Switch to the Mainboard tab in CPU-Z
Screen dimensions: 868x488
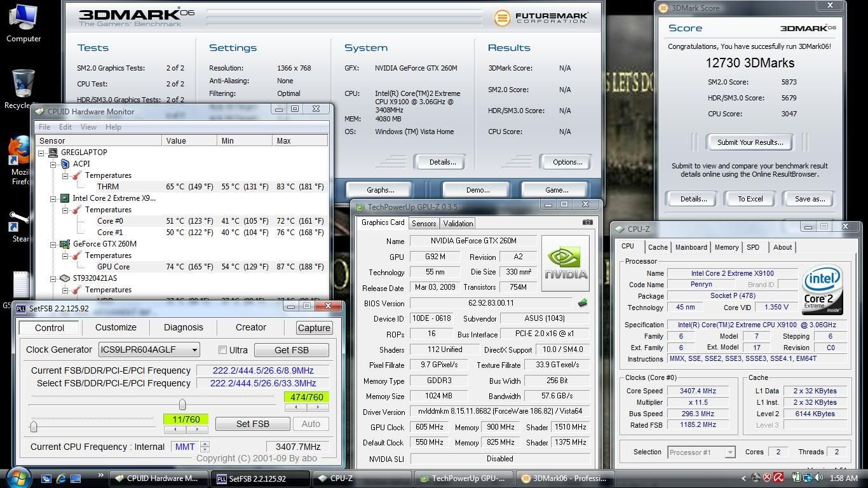[x=691, y=247]
